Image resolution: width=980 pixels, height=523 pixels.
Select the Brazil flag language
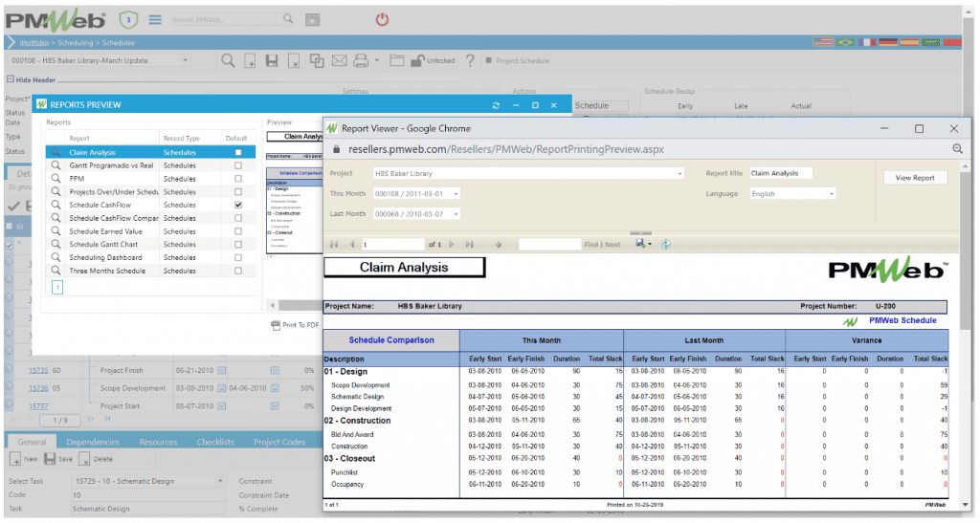pyautogui.click(x=845, y=42)
